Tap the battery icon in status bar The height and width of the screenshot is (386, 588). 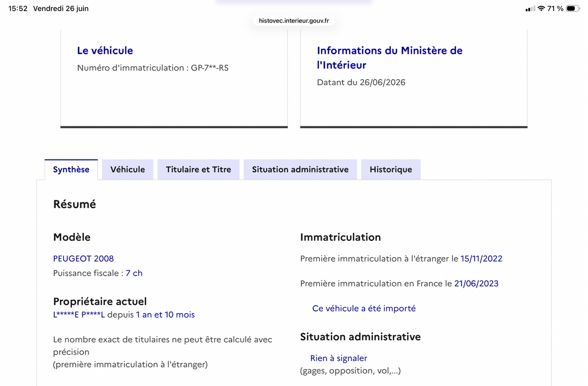click(572, 9)
